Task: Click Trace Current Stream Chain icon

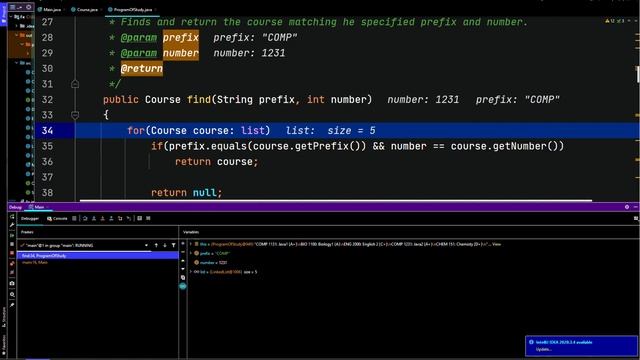Action: tap(148, 219)
